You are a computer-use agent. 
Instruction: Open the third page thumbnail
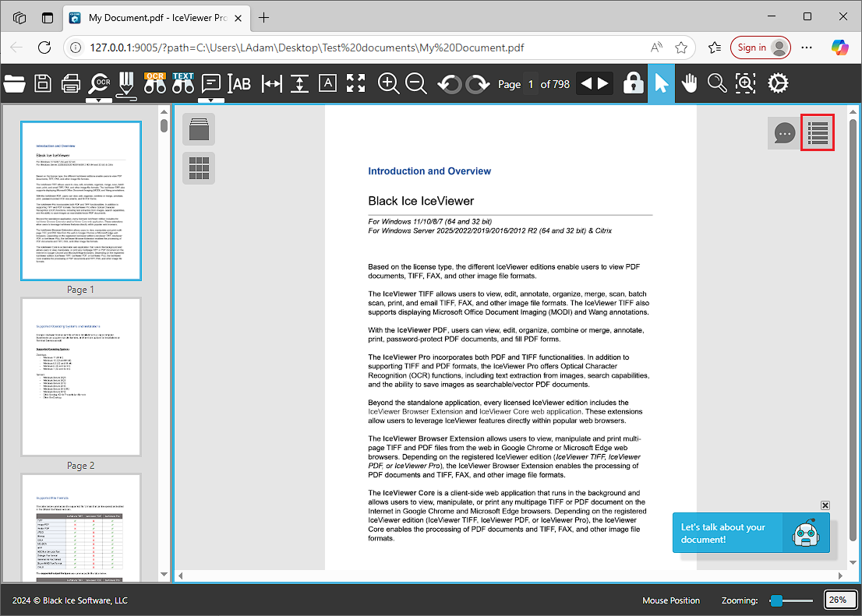coord(81,527)
